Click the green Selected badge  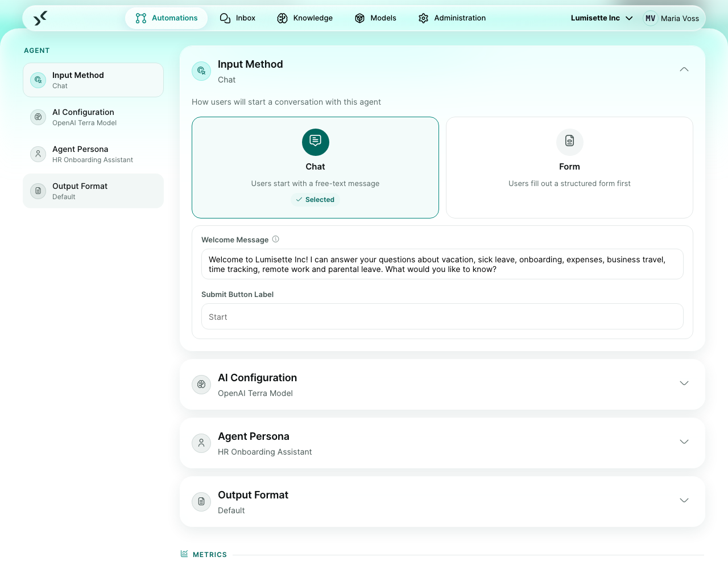(315, 200)
